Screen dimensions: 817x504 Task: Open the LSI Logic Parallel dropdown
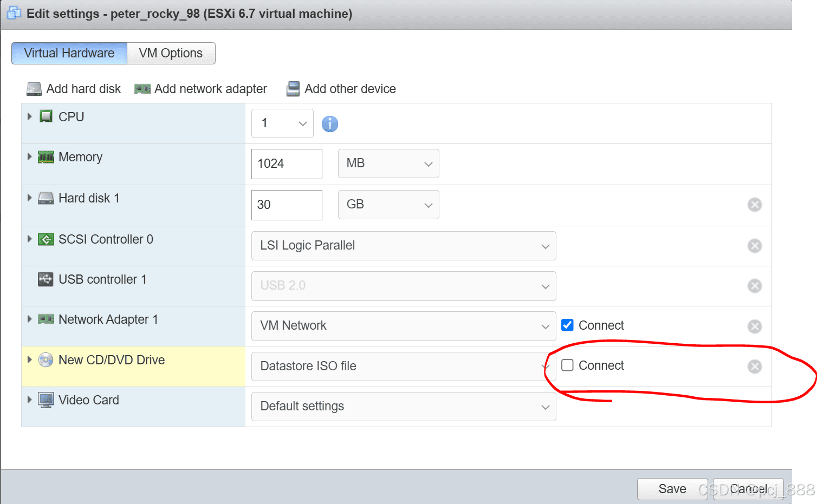click(403, 246)
